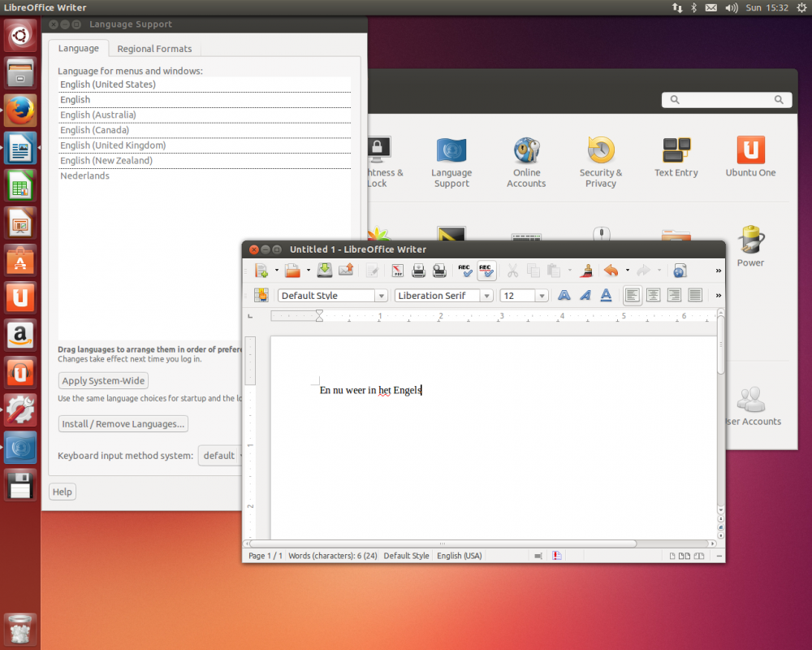Viewport: 812px width, 650px height.
Task: Switch to the Regional Formats tab
Action: click(x=154, y=49)
